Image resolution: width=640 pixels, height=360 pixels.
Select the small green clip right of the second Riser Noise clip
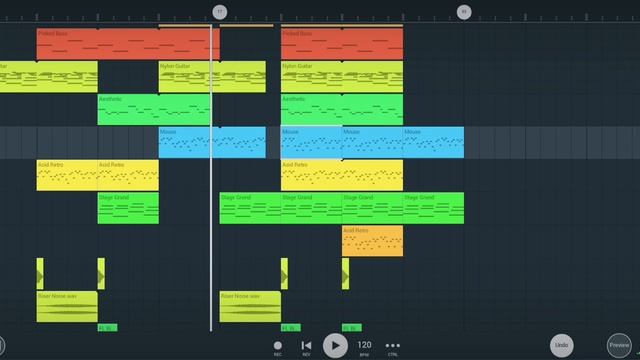point(291,327)
